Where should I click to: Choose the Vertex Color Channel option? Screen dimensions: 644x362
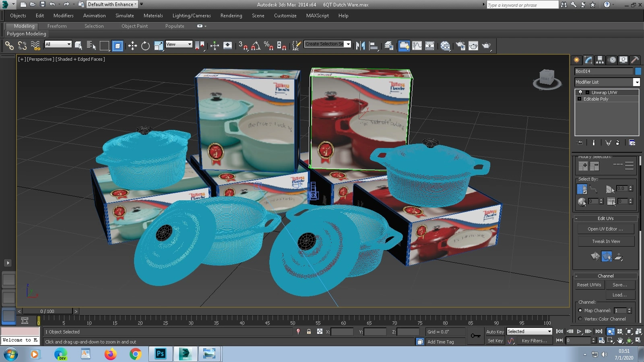[x=580, y=319]
